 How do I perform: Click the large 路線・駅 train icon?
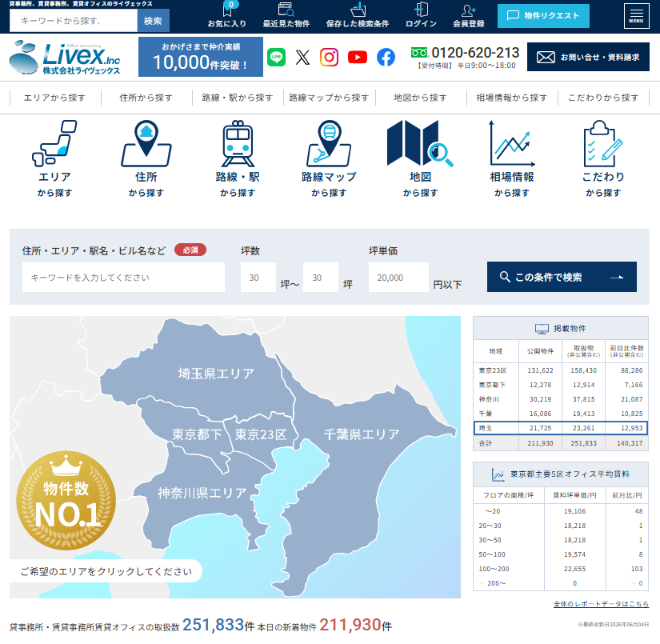238,143
